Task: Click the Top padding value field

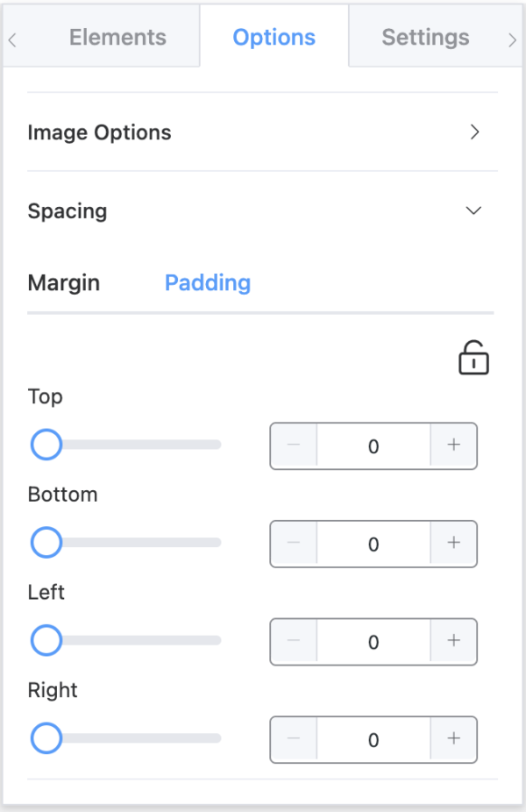Action: (373, 446)
